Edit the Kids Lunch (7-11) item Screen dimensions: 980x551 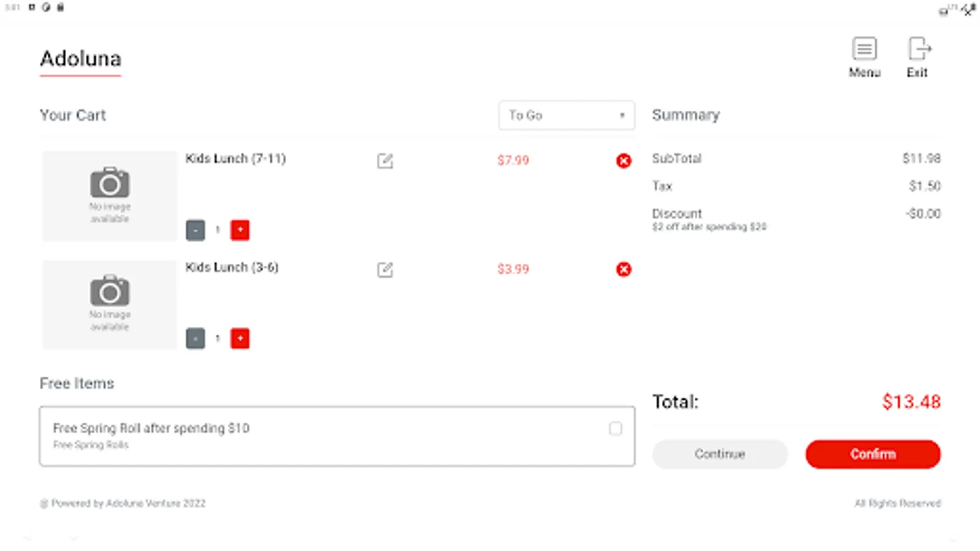(x=385, y=161)
